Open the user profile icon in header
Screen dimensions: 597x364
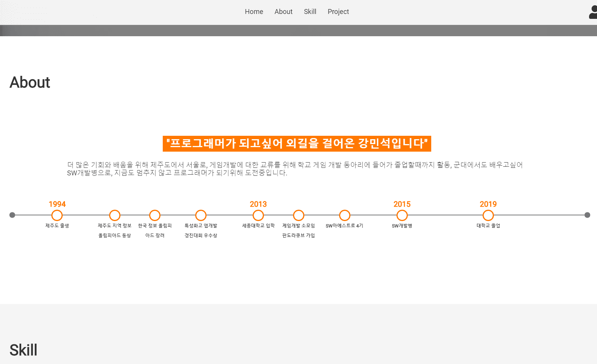[x=593, y=12]
